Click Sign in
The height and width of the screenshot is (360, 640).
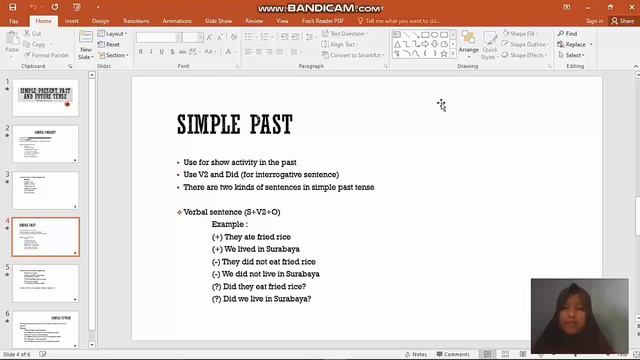594,21
